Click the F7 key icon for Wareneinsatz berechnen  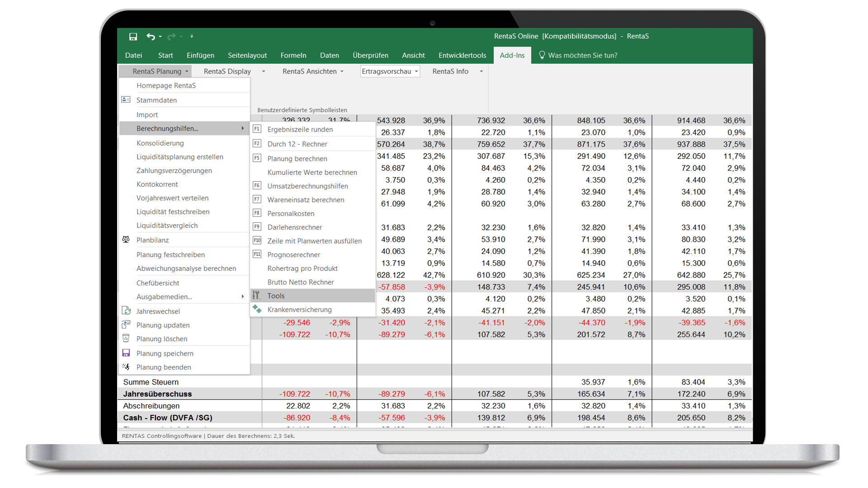click(257, 199)
